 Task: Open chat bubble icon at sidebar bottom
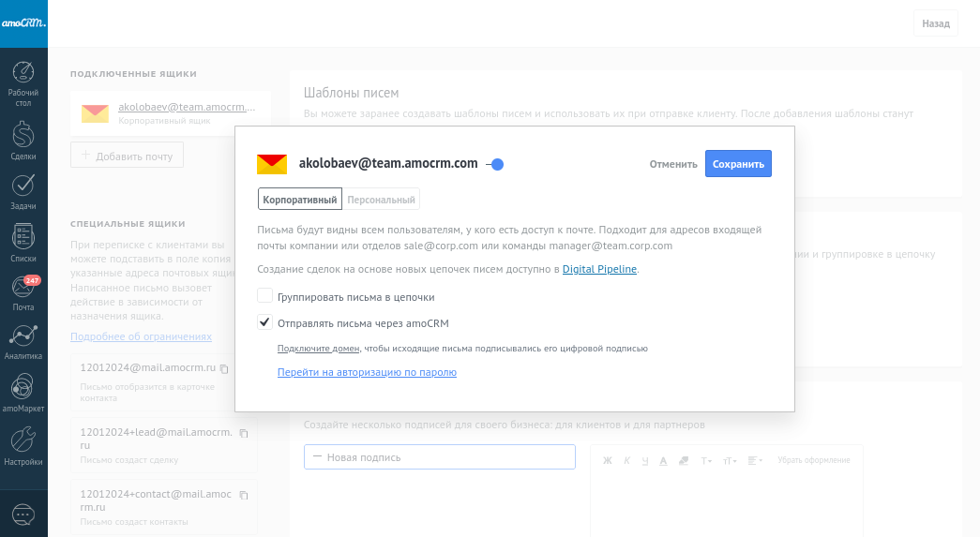[x=23, y=514]
